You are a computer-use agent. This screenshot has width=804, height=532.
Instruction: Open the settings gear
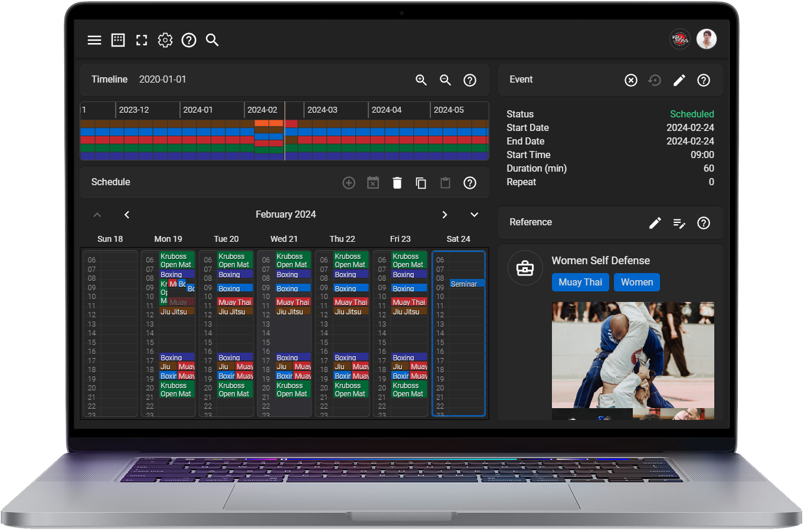click(165, 40)
